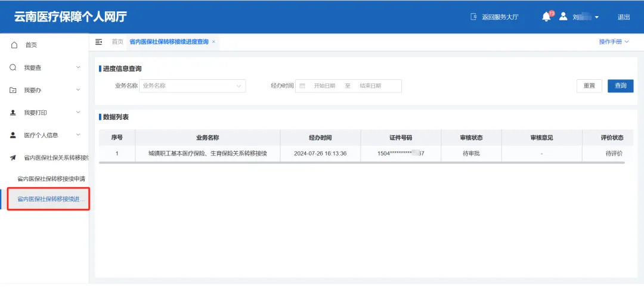Click the user avatar icon
644x307 pixels.
(563, 17)
